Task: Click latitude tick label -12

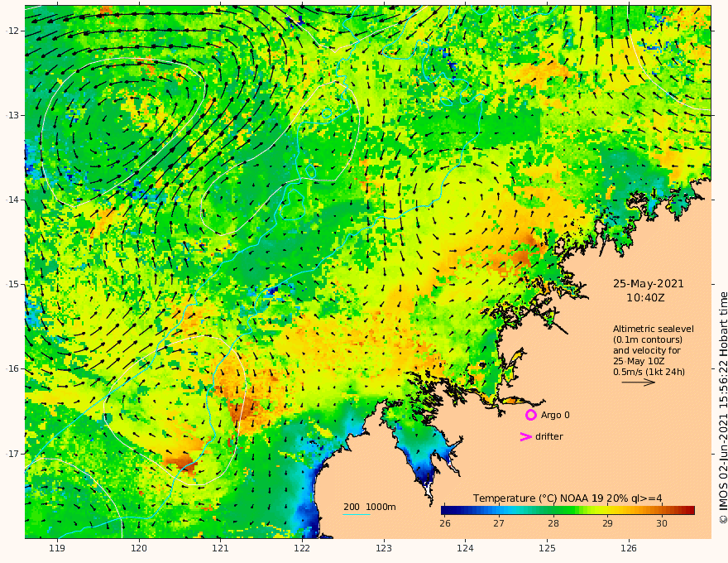Action: pos(12,31)
